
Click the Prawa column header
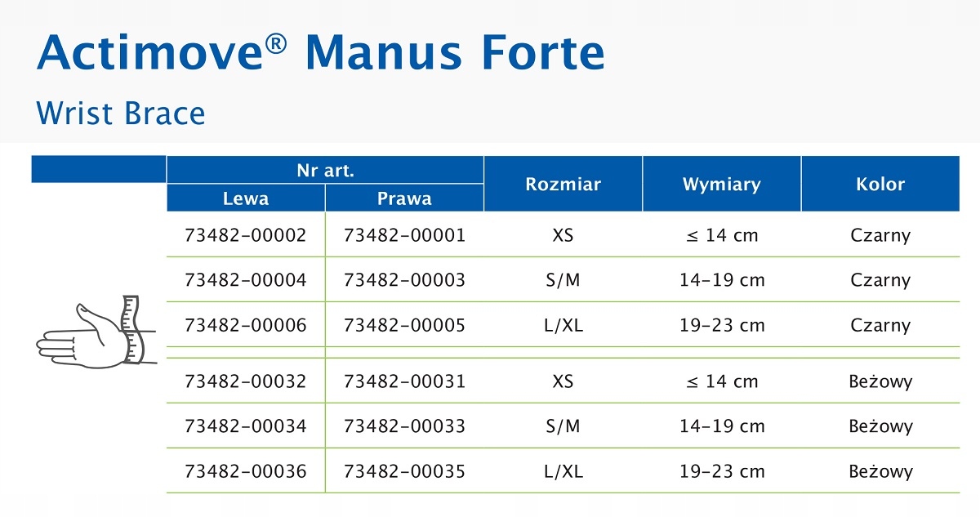click(x=404, y=198)
